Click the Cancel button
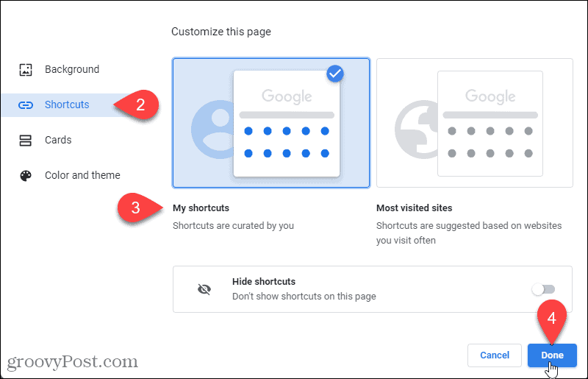Viewport: 588px width, 379px height. pos(495,355)
